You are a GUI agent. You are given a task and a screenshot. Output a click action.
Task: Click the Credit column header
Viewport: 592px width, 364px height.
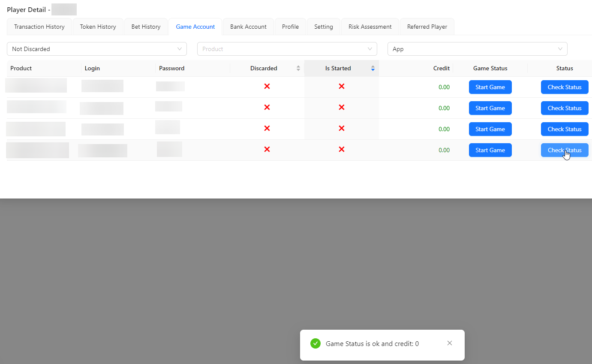coord(441,68)
